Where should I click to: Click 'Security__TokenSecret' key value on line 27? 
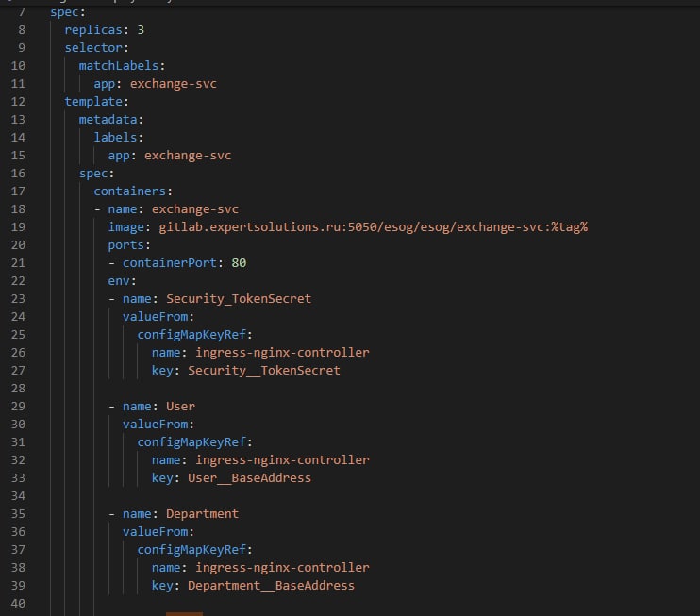tap(264, 370)
